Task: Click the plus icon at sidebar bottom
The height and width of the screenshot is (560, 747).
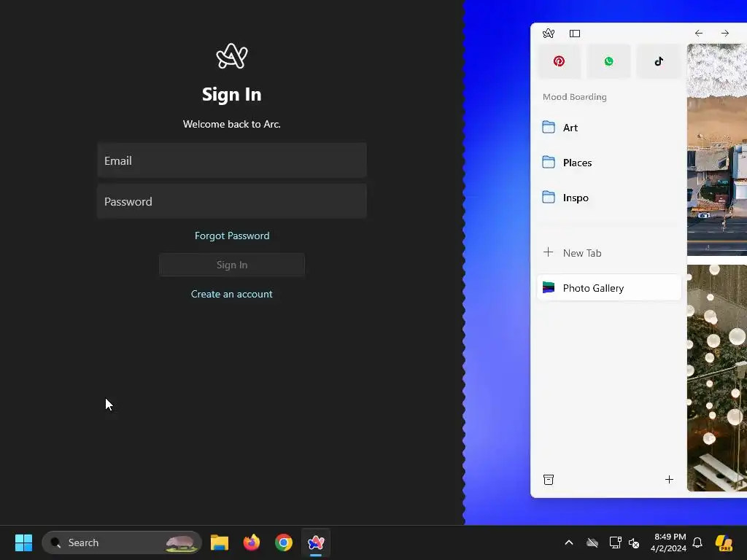Action: (x=670, y=480)
